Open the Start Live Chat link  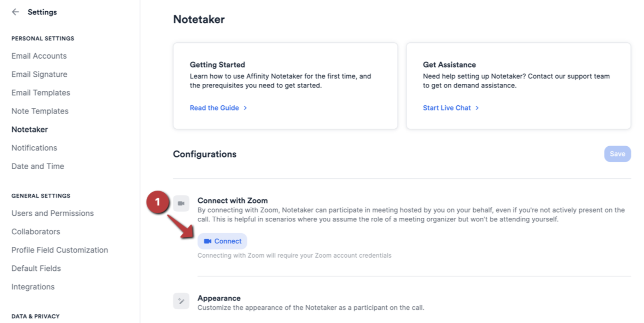447,108
